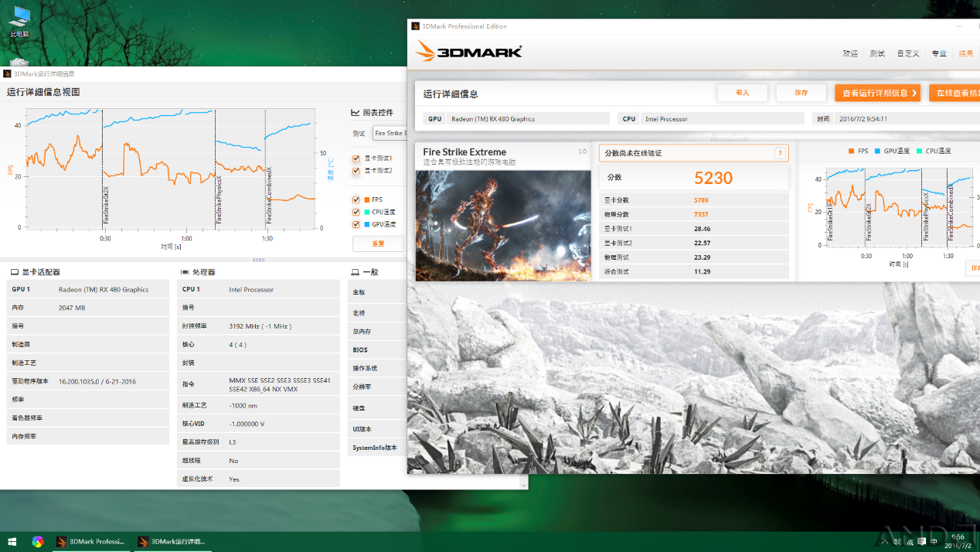
Task: Select the 专业 tab
Action: [x=939, y=53]
